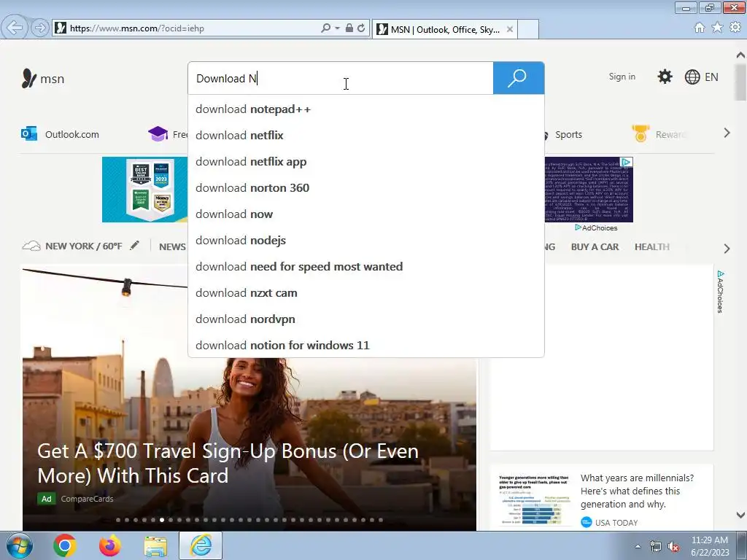Click the network tray icon

point(656,547)
